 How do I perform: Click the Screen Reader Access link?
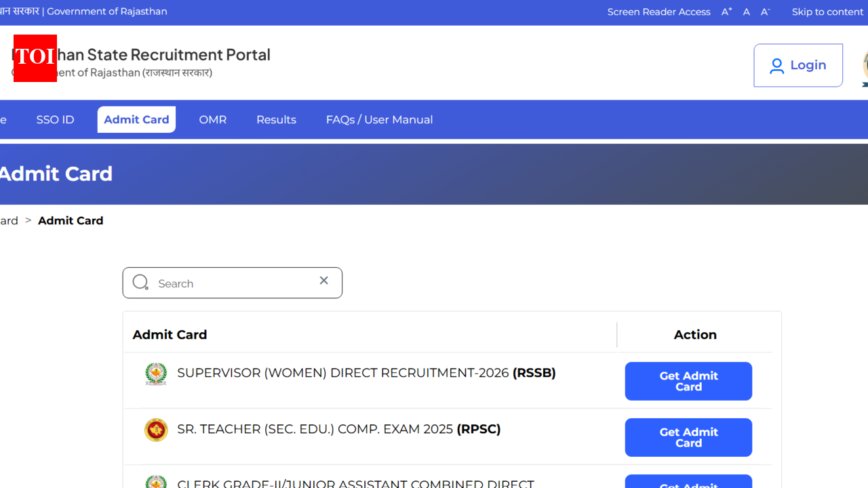pyautogui.click(x=658, y=12)
